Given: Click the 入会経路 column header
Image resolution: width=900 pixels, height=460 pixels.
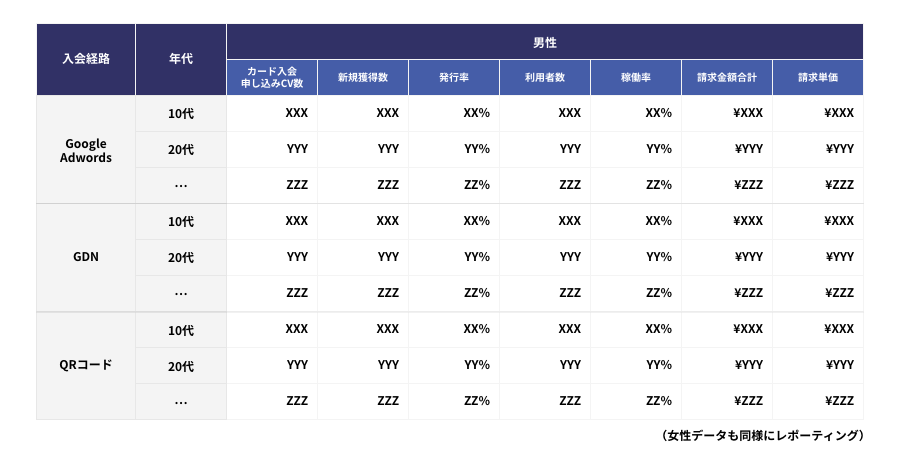Looking at the screenshot, I should point(86,59).
